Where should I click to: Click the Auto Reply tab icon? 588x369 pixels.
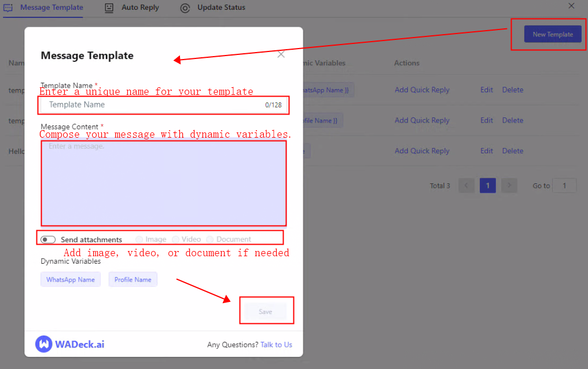(x=109, y=8)
